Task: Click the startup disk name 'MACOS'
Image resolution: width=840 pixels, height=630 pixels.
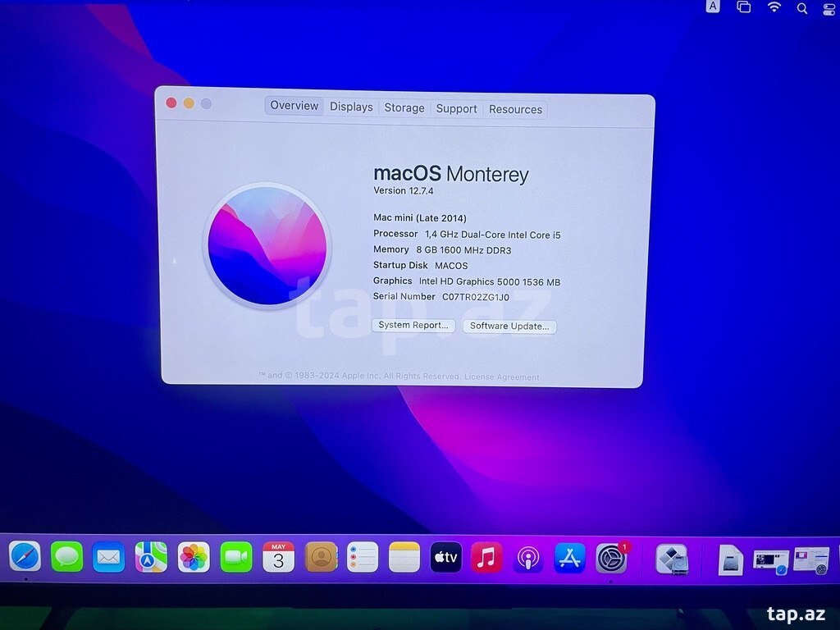Action: pyautogui.click(x=451, y=266)
